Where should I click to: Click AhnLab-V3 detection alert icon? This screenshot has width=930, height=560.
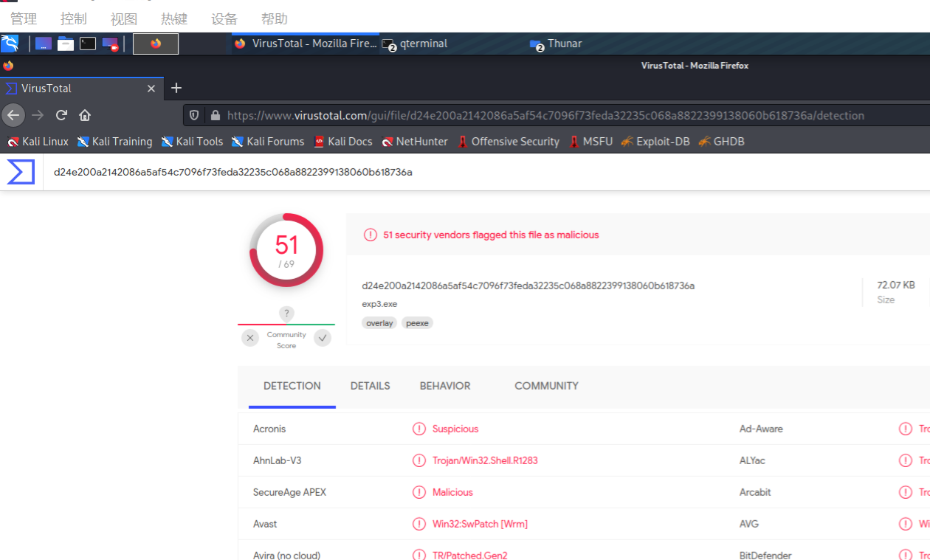pos(419,460)
